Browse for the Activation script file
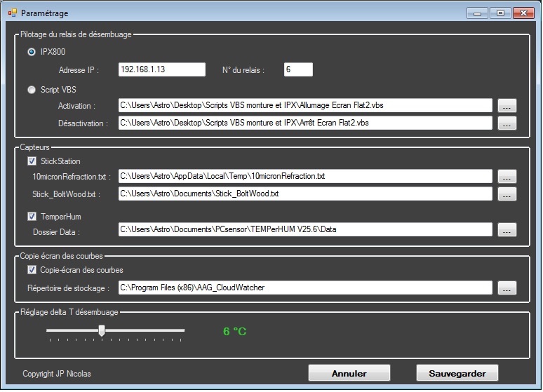The width and height of the screenshot is (543, 392). 507,106
